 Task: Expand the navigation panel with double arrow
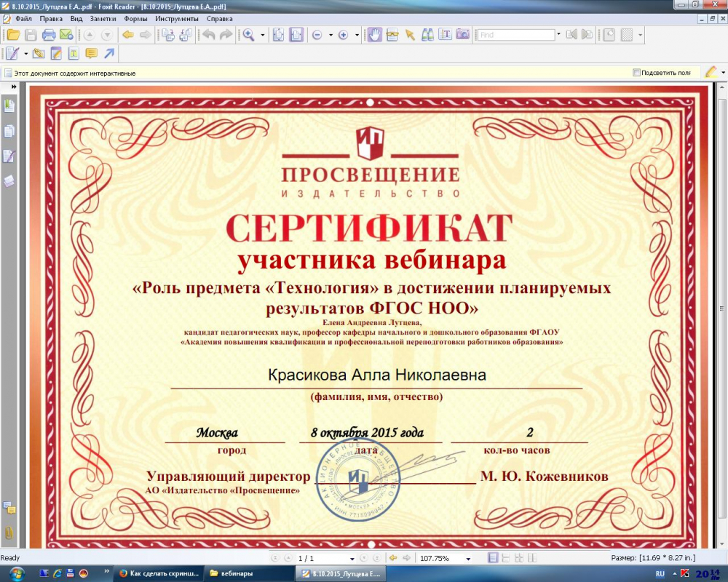tap(13, 87)
